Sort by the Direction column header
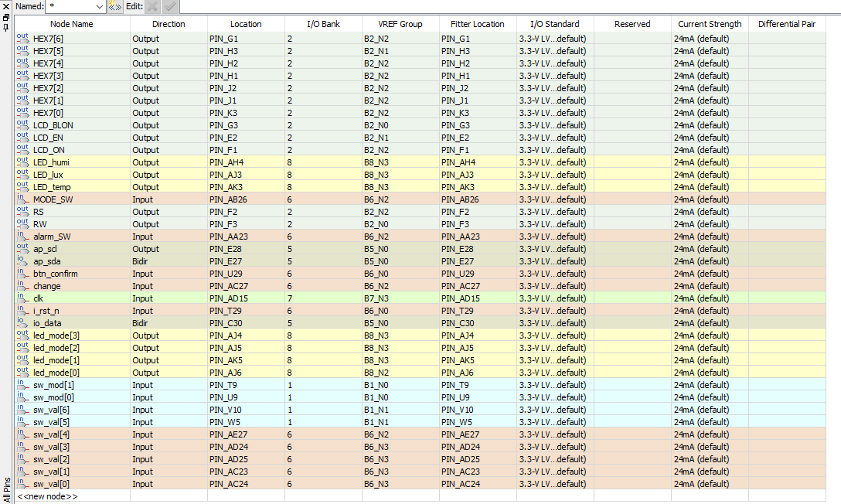This screenshot has width=841, height=504. click(x=169, y=24)
